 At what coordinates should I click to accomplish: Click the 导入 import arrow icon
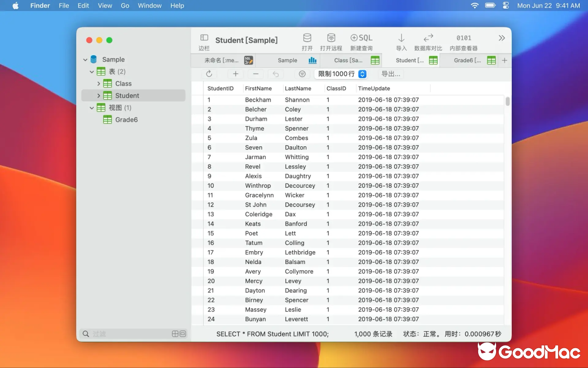401,38
